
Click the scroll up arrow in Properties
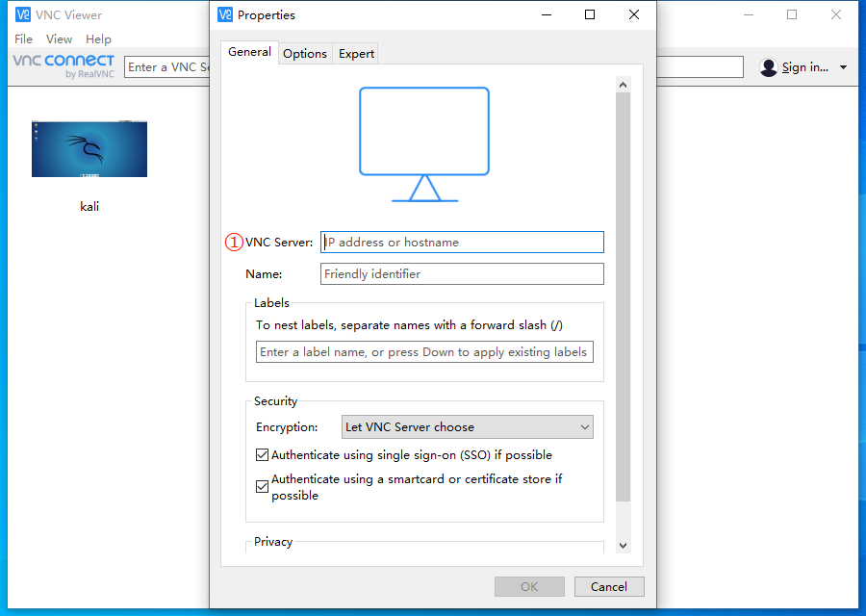623,85
